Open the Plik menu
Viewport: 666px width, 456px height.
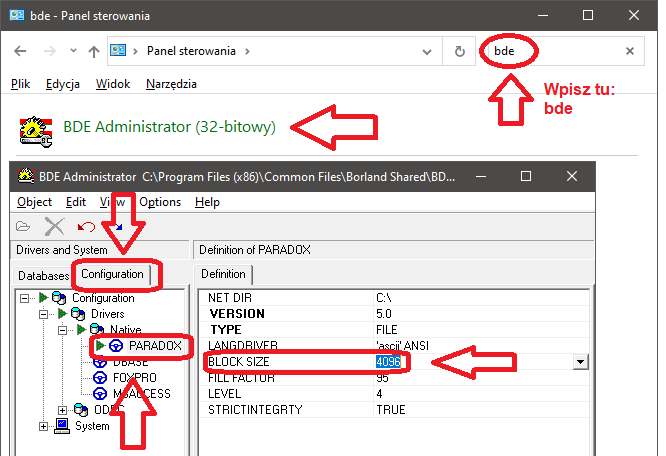click(x=20, y=84)
